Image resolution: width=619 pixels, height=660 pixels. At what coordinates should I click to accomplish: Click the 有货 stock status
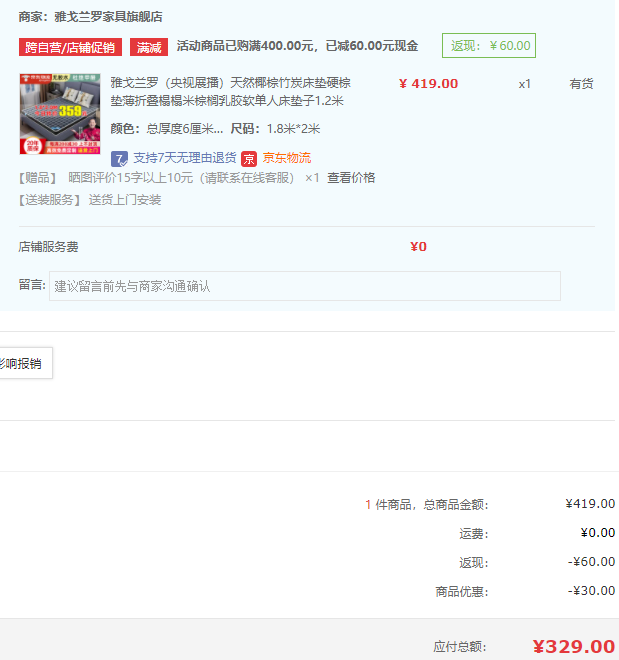[x=581, y=84]
